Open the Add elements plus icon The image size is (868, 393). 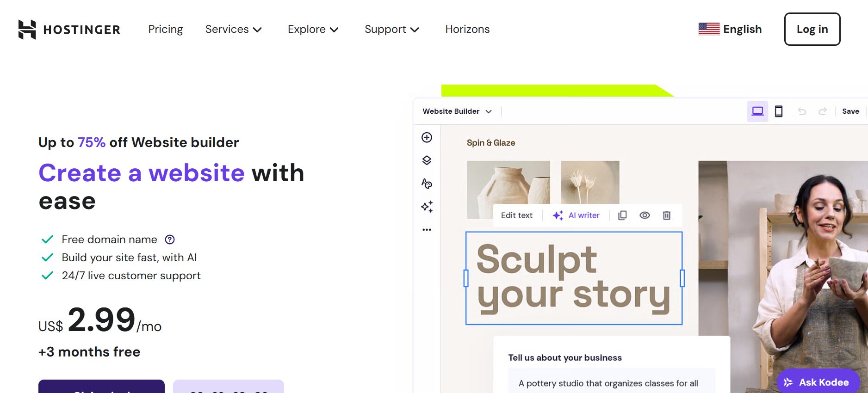(427, 137)
